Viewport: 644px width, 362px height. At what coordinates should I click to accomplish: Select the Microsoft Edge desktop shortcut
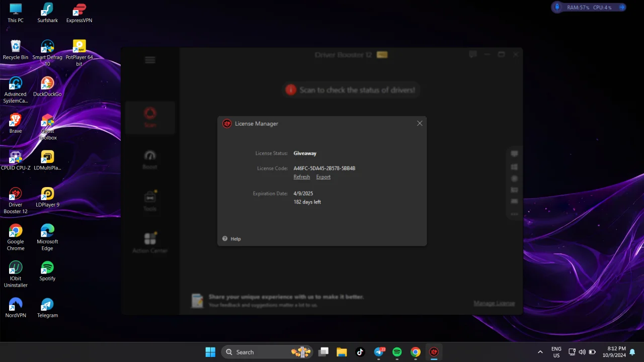[47, 237]
